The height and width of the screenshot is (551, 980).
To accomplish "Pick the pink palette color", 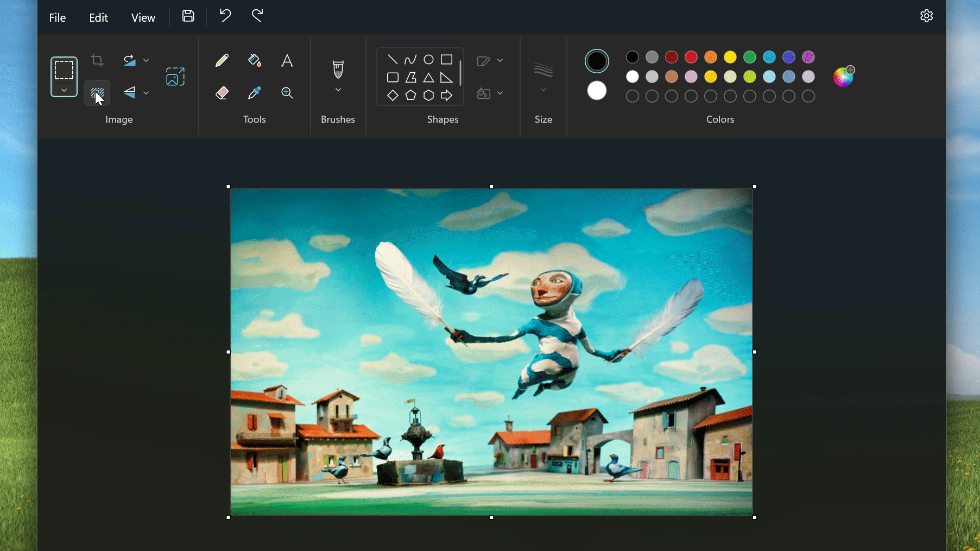I will 691,77.
